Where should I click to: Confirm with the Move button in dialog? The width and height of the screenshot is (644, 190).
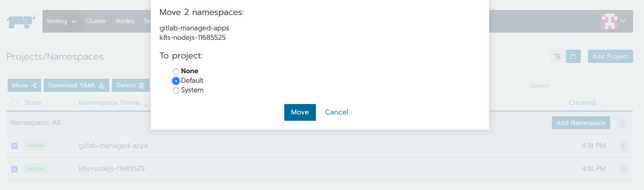300,112
